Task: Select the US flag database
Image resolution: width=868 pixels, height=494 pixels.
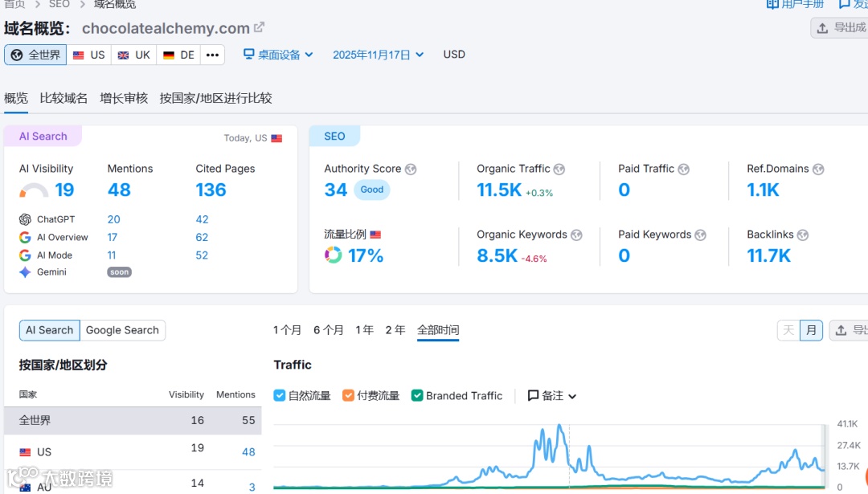Action: coord(89,55)
